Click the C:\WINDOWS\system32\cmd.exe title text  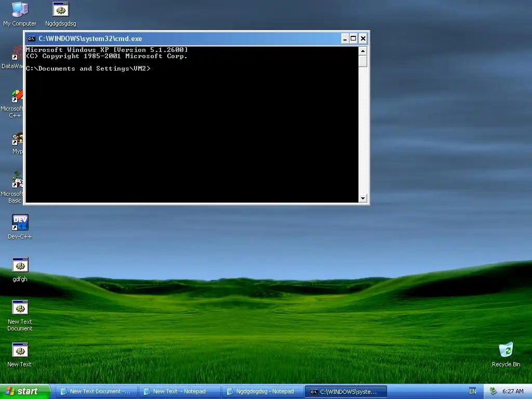(x=90, y=38)
